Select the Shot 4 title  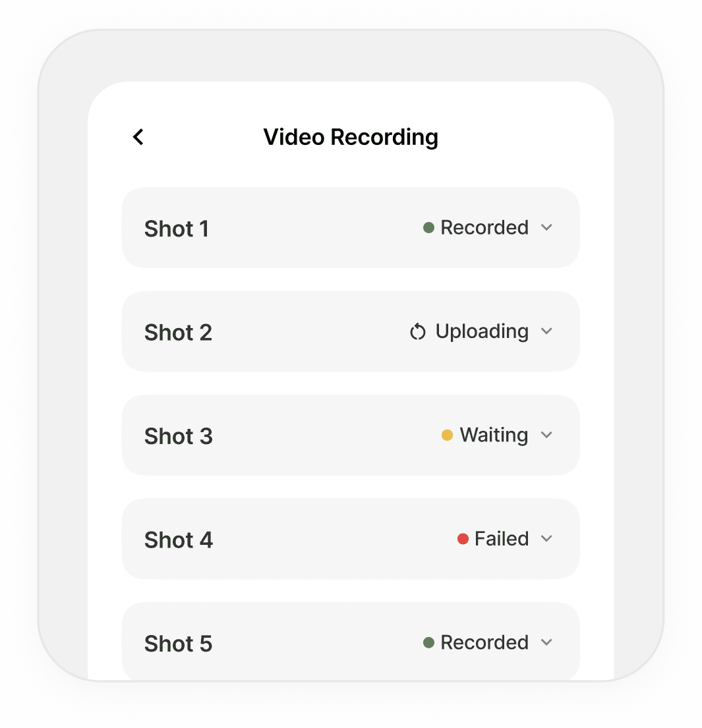[179, 540]
